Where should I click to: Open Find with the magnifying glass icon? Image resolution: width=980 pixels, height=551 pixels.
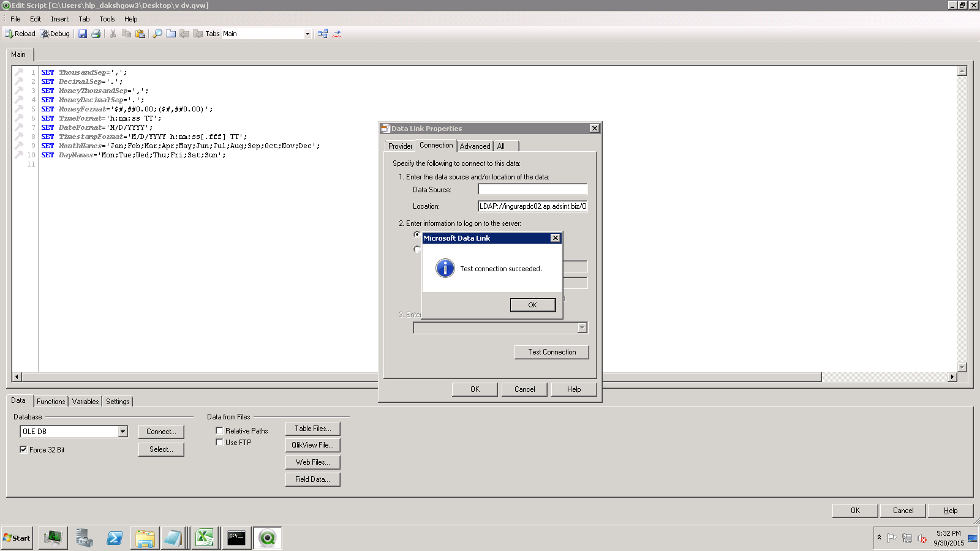tap(157, 34)
